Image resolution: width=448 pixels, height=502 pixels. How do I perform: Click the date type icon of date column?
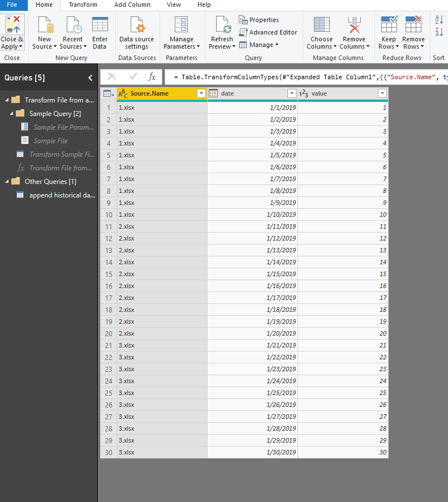(x=213, y=93)
